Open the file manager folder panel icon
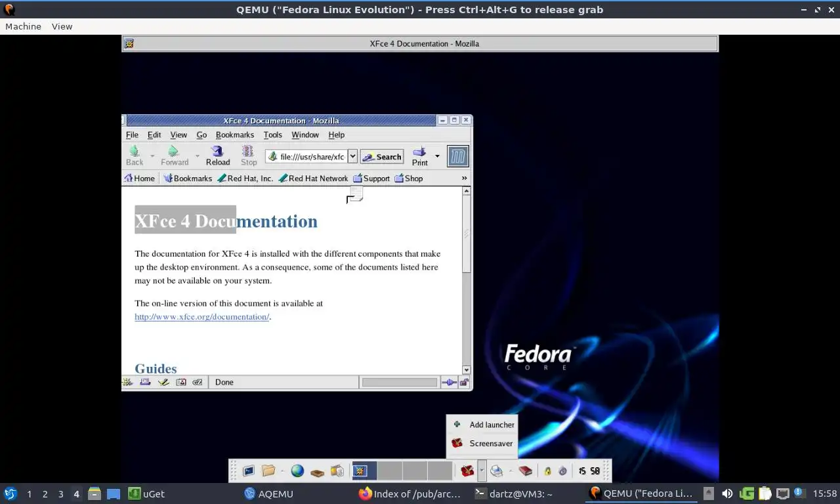Viewport: 840px width, 504px height. 268,471
